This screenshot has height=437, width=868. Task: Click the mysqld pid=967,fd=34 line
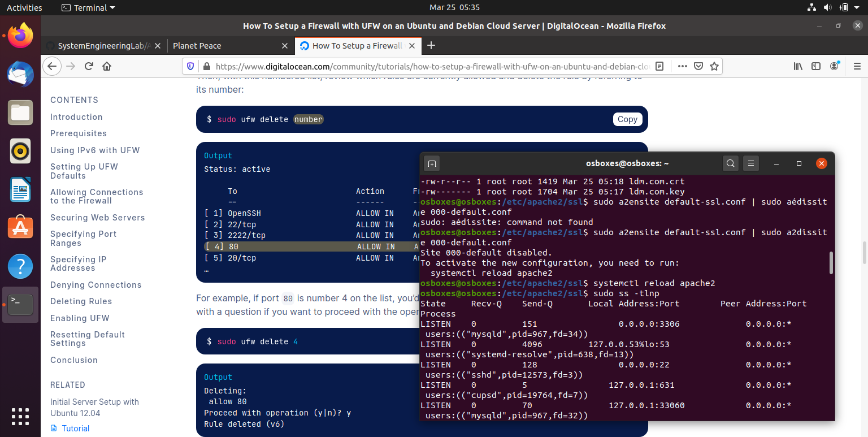coord(506,334)
